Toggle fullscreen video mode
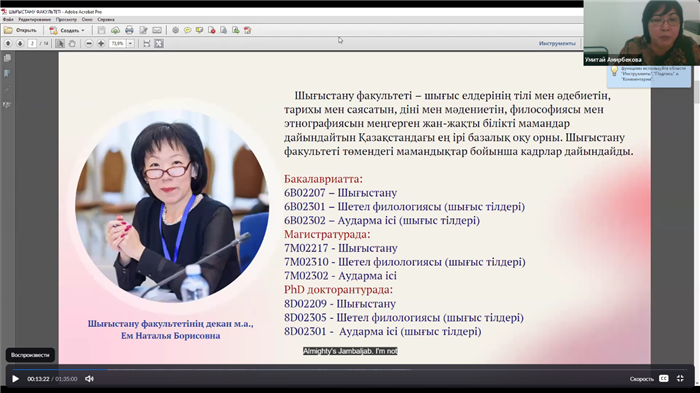This screenshot has width=700, height=393. click(680, 379)
